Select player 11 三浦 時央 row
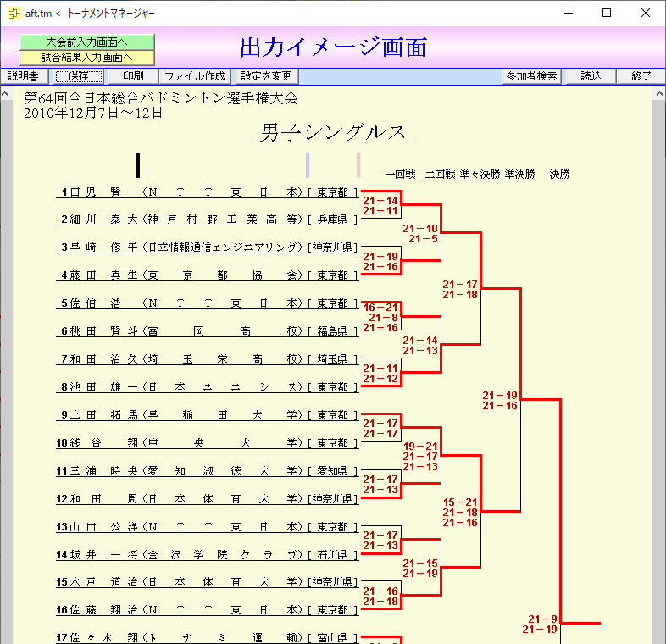This screenshot has height=644, width=666. point(208,470)
